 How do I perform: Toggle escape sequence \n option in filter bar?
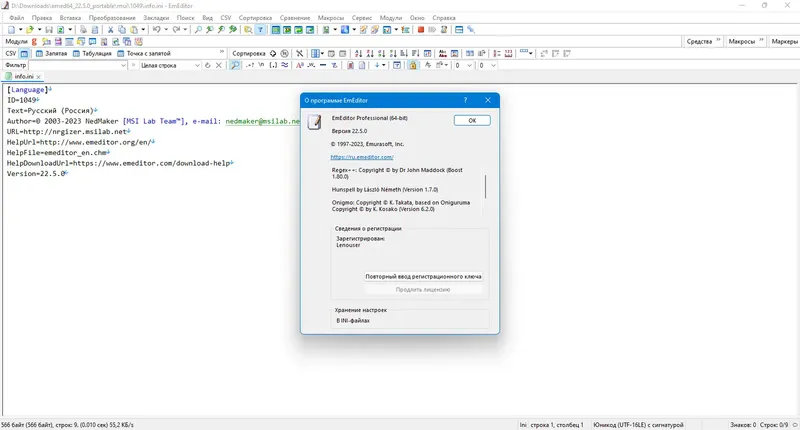[x=261, y=65]
